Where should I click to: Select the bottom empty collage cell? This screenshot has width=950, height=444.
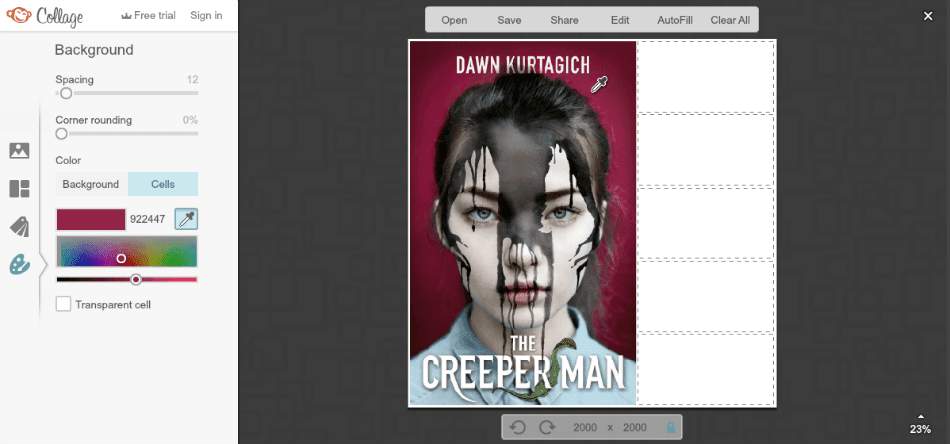click(706, 369)
